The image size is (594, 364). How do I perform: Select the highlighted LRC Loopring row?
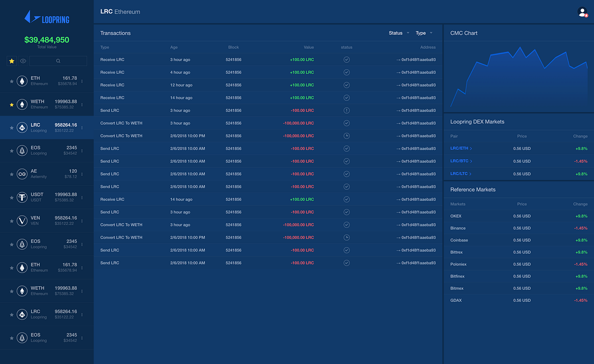click(x=47, y=128)
